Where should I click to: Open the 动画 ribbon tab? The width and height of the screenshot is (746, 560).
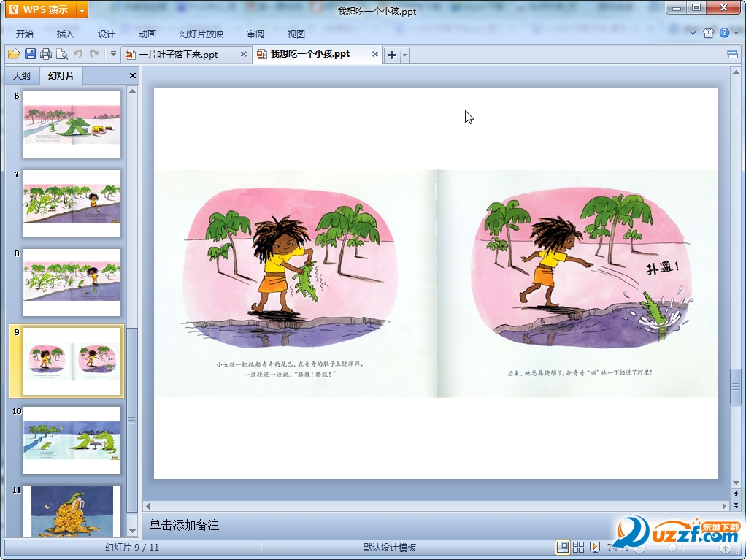click(147, 34)
